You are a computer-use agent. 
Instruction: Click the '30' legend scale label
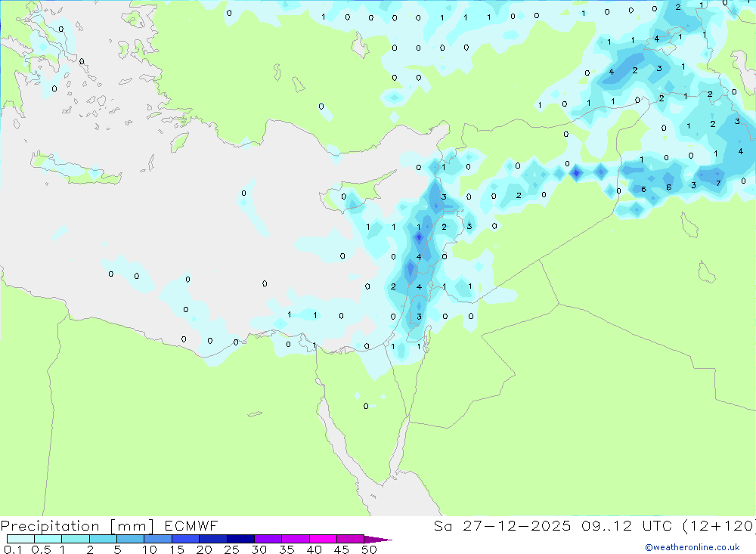pos(259,549)
